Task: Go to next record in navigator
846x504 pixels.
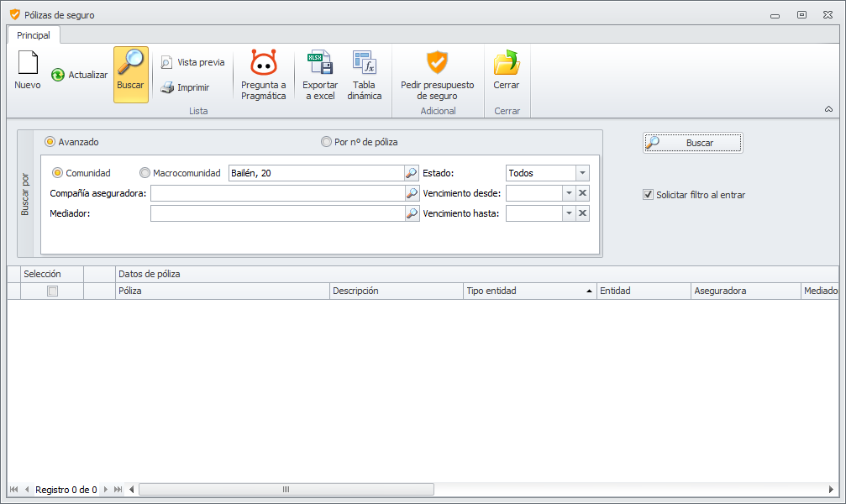Action: [x=105, y=490]
